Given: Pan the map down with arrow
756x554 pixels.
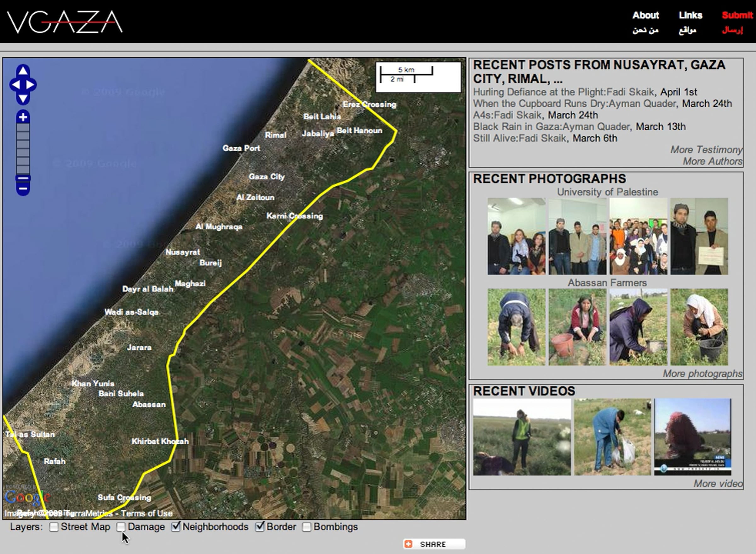Looking at the screenshot, I should pyautogui.click(x=23, y=99).
